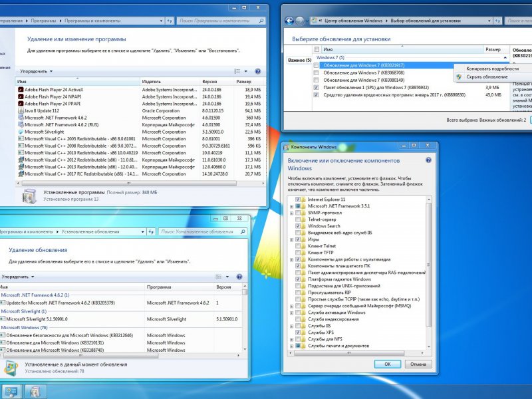Image resolution: width=532 pixels, height=399 pixels.
Task: Click the Adobe Flash Player 24 ActiveX icon
Action: [21, 90]
